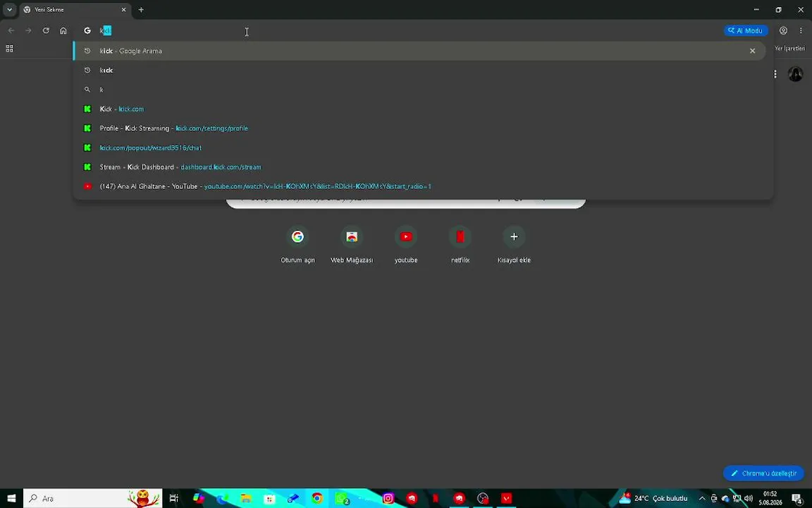
Task: Open kick.com/popout/wizard3516/chat suggestion
Action: pos(419,147)
